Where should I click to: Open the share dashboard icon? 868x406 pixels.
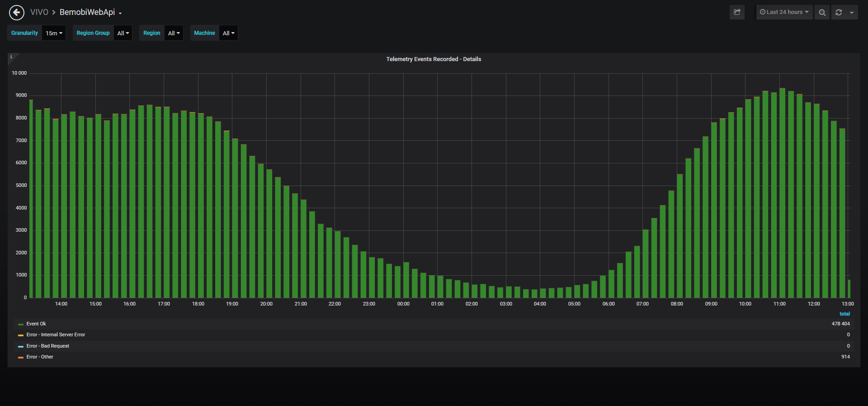(737, 12)
